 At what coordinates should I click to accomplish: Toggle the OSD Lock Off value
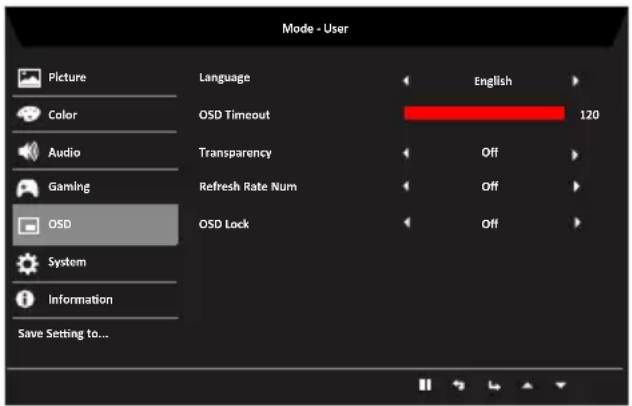coord(490,224)
